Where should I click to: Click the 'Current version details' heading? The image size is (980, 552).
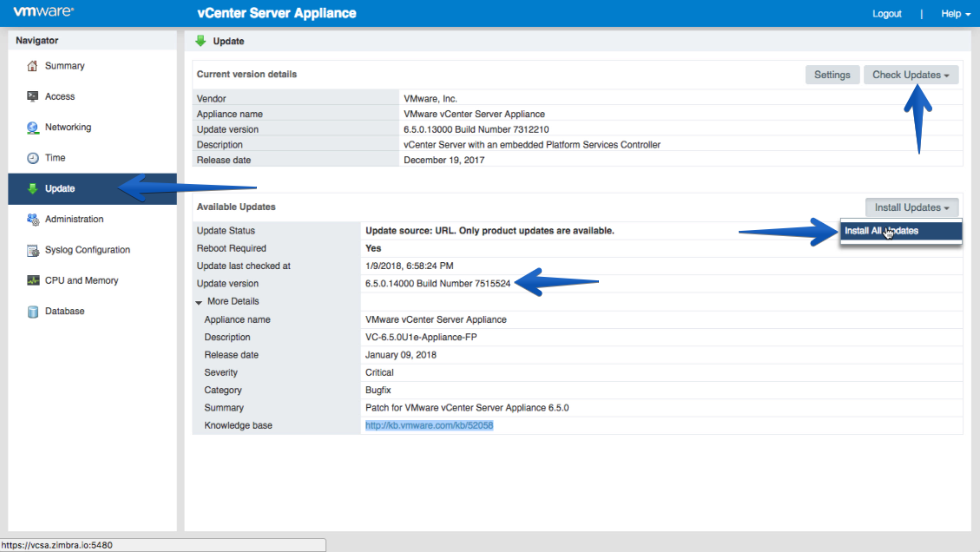pos(247,74)
